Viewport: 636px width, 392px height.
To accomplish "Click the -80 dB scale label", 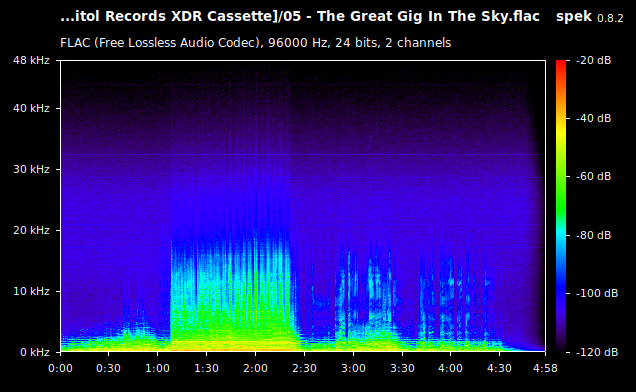I will pyautogui.click(x=593, y=235).
